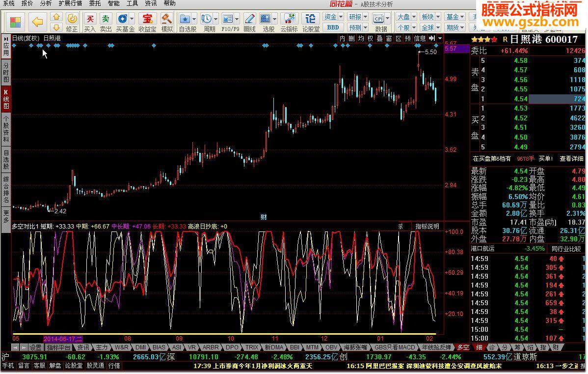Click the 设置 button at chart bottom
Screen dimensions: 588x374
36,347
